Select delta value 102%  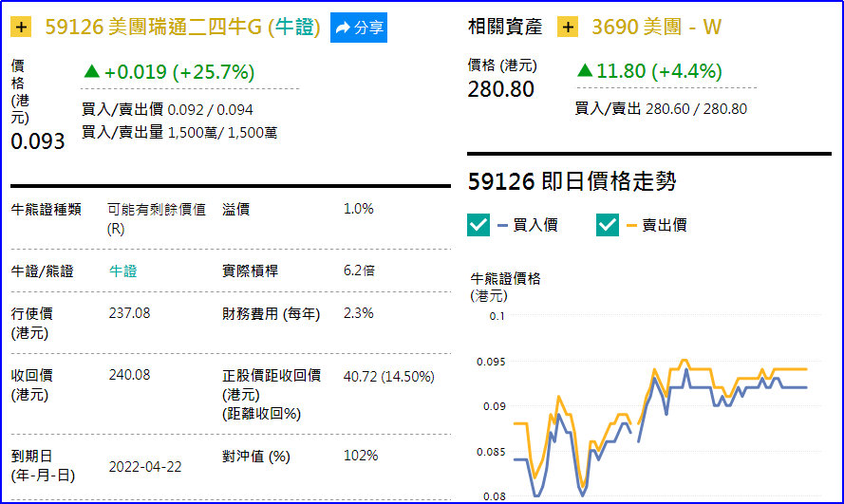[361, 456]
